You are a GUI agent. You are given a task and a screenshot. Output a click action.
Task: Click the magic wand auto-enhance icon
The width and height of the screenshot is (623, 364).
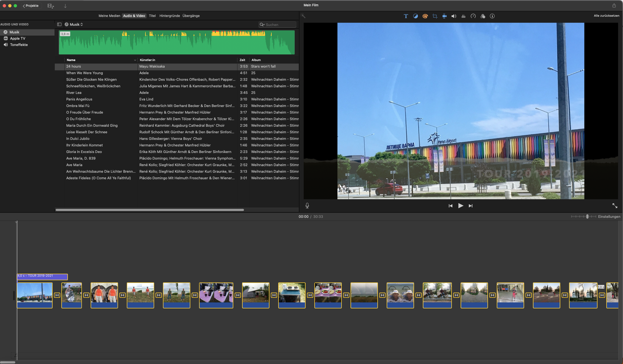(303, 16)
